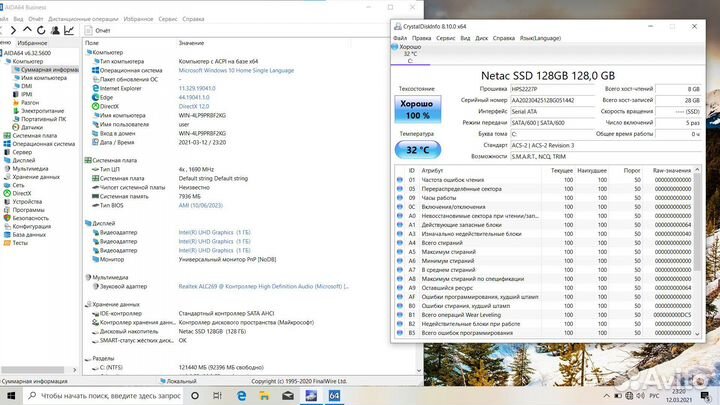Select Разгон in the AIDA64 tree
Screen dimensions: 720x405
point(26,102)
